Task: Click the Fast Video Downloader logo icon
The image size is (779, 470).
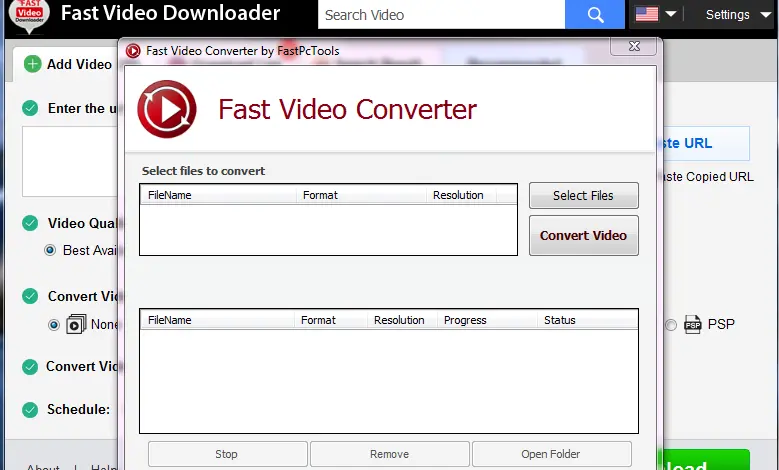Action: (29, 16)
